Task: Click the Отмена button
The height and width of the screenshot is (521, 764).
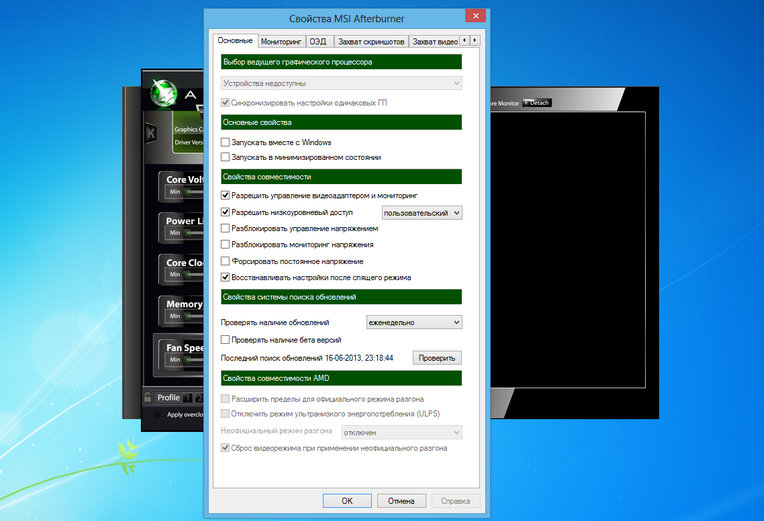Action: [401, 501]
